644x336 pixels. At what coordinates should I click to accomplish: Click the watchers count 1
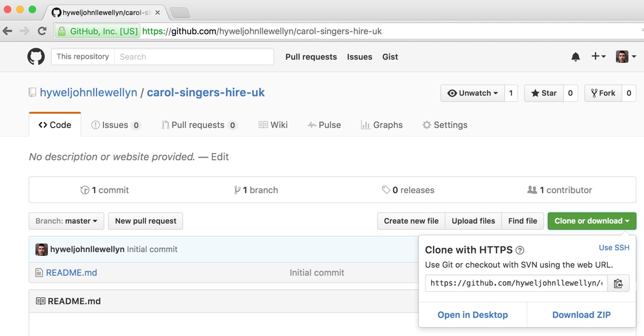coord(511,93)
